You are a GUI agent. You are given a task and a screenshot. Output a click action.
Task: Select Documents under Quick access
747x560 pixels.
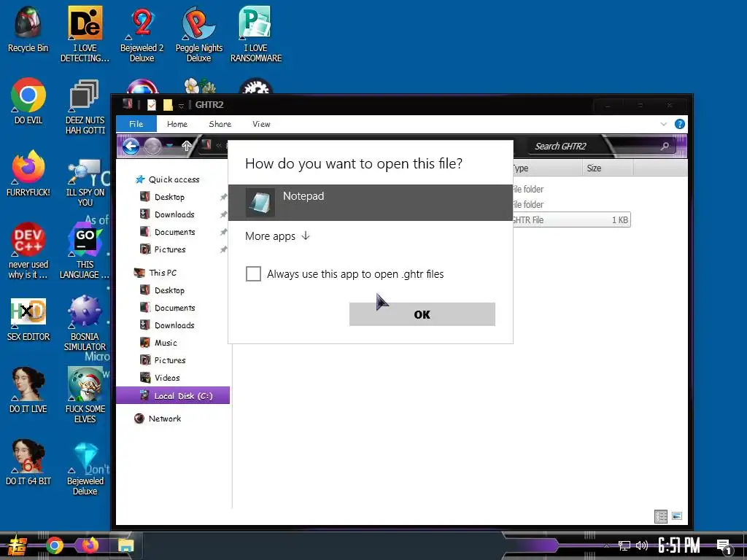pyautogui.click(x=174, y=232)
